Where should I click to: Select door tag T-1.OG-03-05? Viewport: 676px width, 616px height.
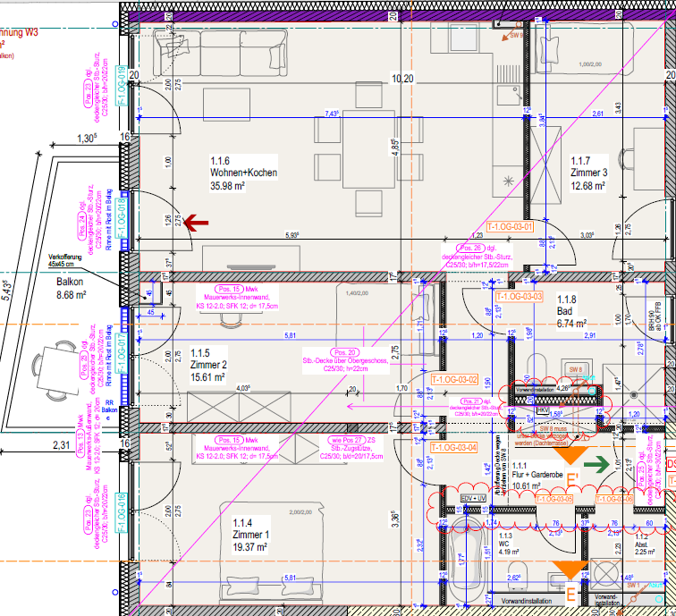click(x=554, y=499)
